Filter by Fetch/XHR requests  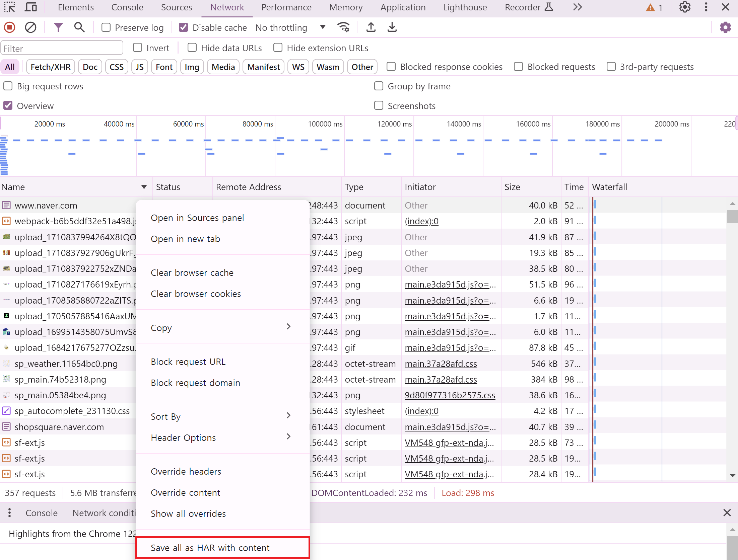pos(51,67)
